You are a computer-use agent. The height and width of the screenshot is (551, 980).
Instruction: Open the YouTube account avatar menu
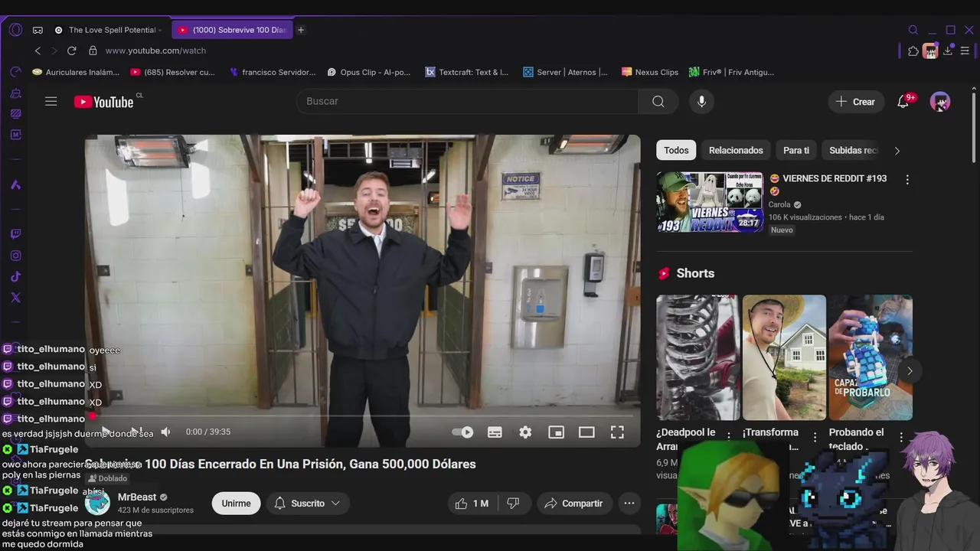(940, 102)
